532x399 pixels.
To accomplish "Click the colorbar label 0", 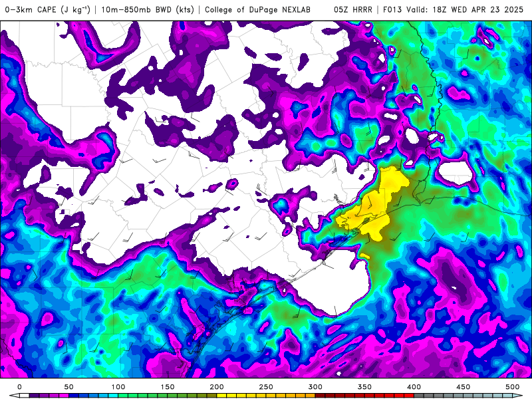I will (19, 387).
